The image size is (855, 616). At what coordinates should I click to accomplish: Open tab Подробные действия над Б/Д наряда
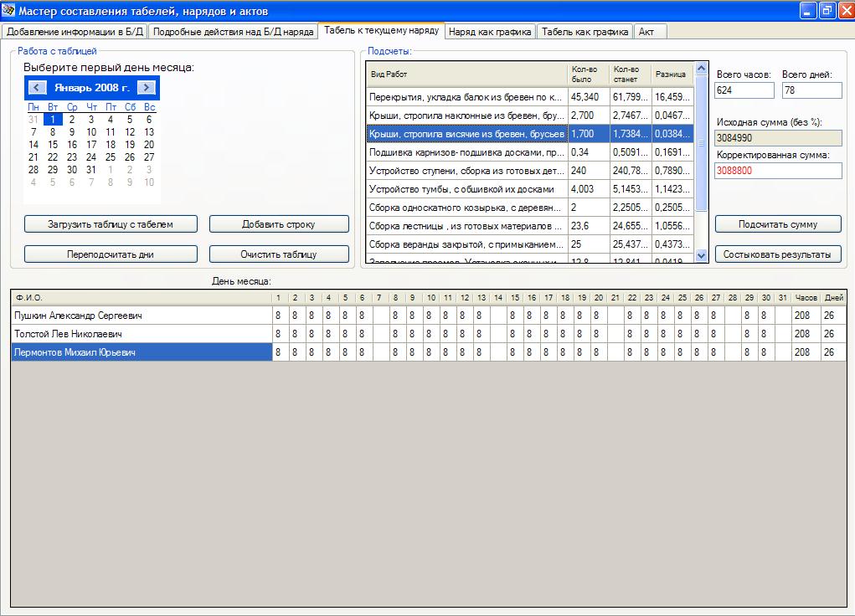(234, 32)
